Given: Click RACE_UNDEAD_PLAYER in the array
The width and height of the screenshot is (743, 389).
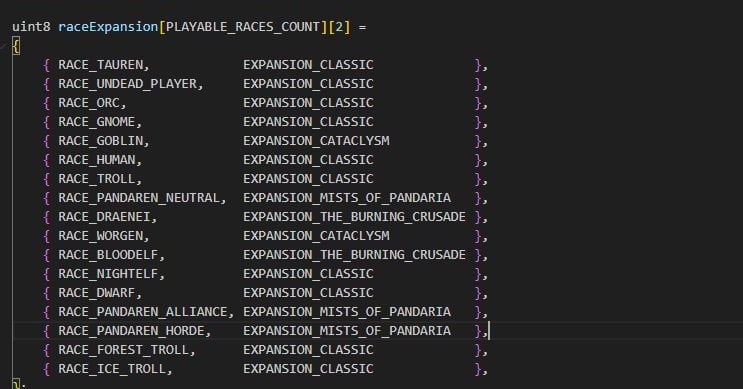Looking at the screenshot, I should click(x=127, y=84).
